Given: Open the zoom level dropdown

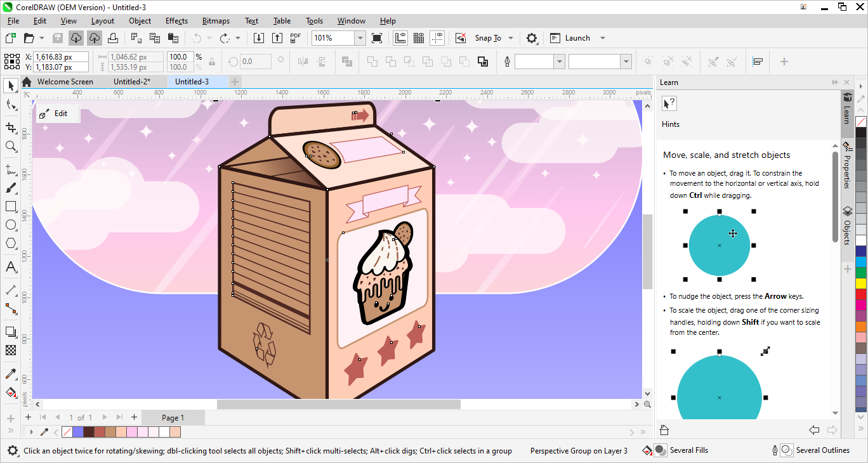Looking at the screenshot, I should 360,38.
